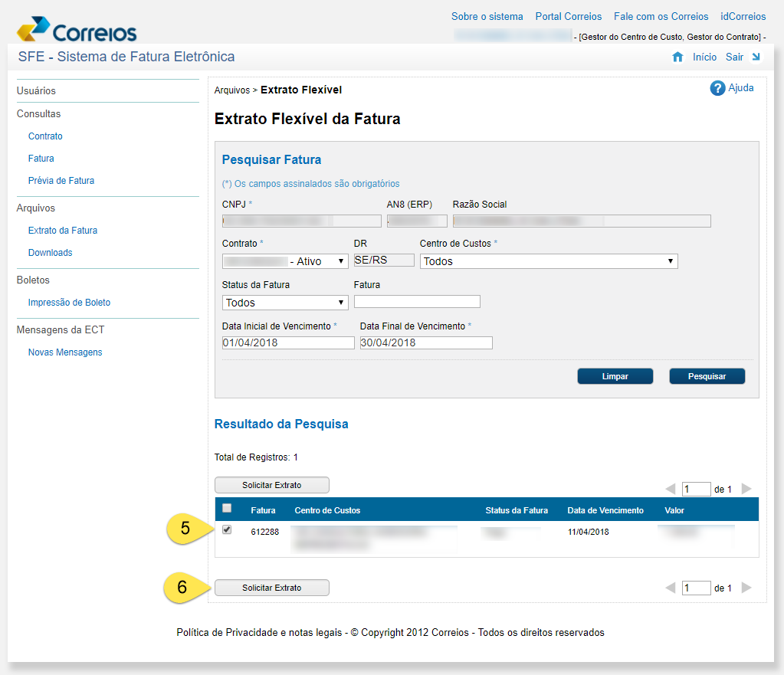The image size is (784, 675).
Task: Click the Ajuda link text
Action: 741,88
